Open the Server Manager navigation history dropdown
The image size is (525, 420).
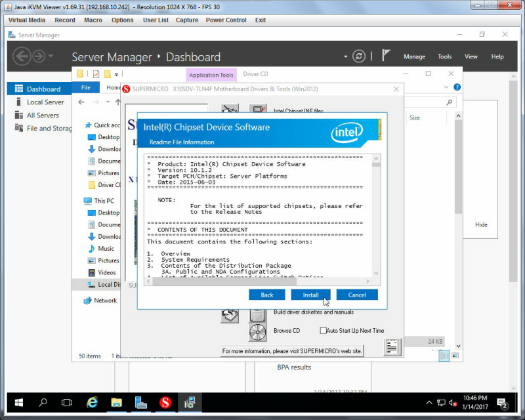51,56
